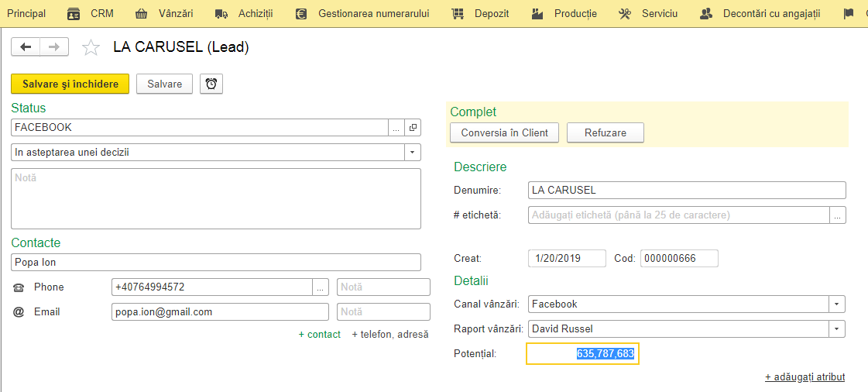Open the reminder alarm clock icon
This screenshot has height=392, width=868.
[x=211, y=84]
